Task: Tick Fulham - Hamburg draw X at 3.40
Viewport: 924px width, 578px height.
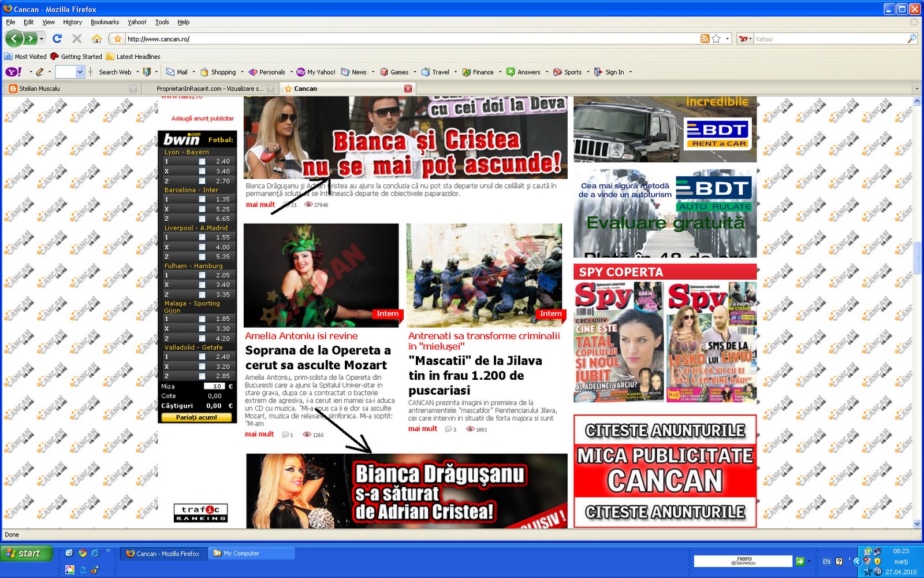Action: pyautogui.click(x=202, y=285)
